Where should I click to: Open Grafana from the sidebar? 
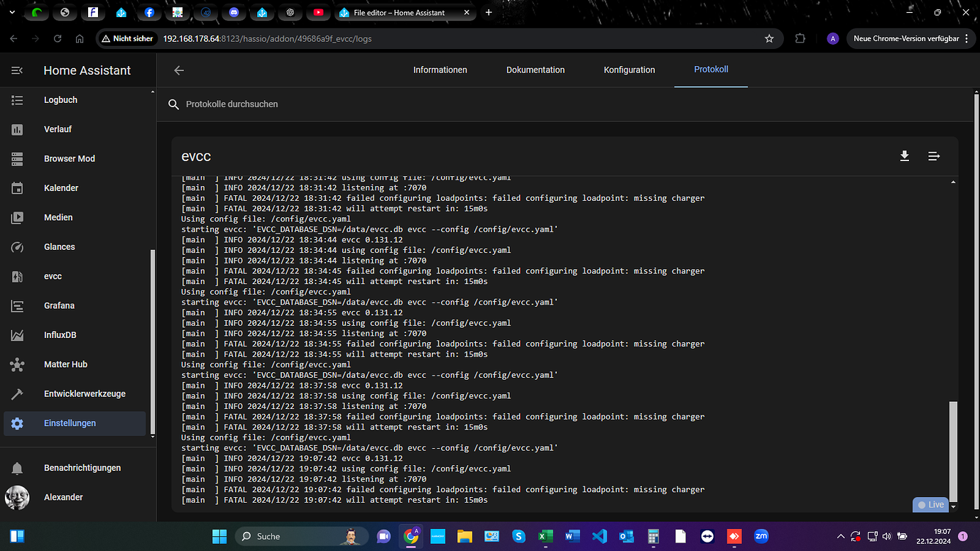59,305
